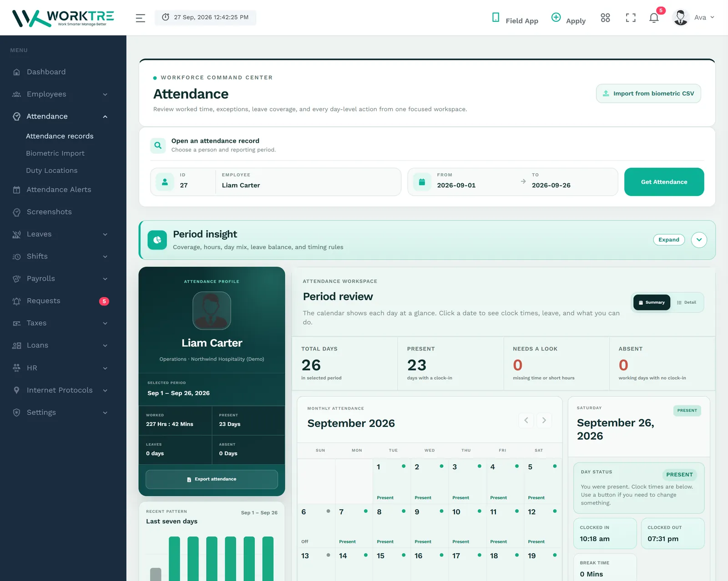Click the Apply plus-circle icon
Screen dimensions: 728x581
[556, 17]
